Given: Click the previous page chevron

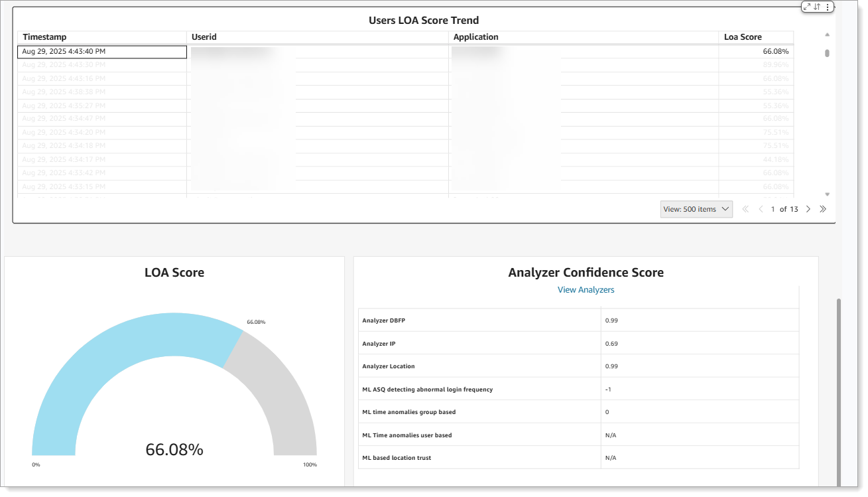Looking at the screenshot, I should coord(761,208).
